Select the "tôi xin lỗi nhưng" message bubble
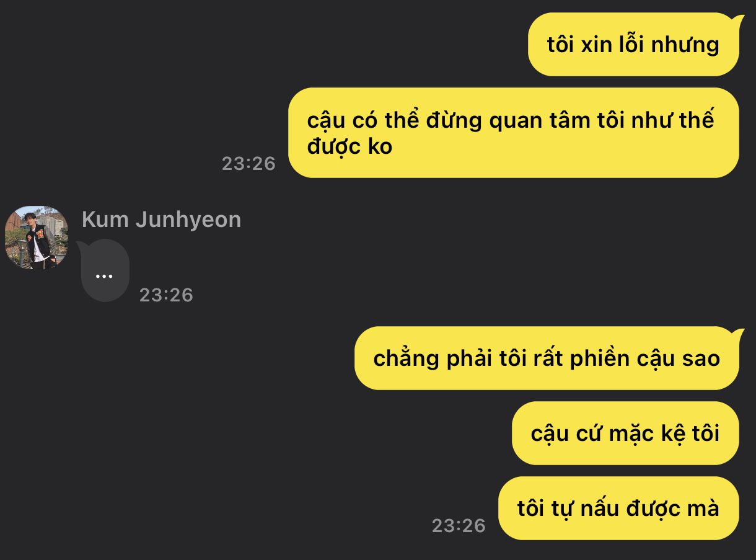The height and width of the screenshot is (560, 756). pyautogui.click(x=633, y=45)
